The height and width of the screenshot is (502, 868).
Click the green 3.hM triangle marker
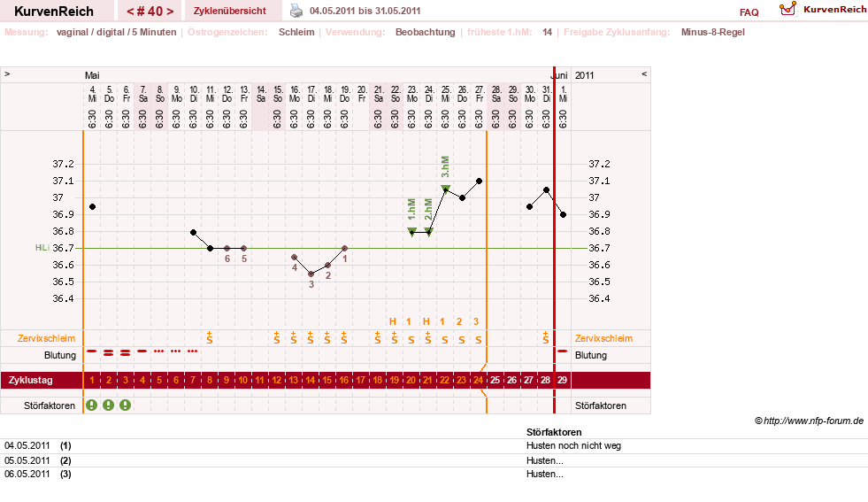446,189
